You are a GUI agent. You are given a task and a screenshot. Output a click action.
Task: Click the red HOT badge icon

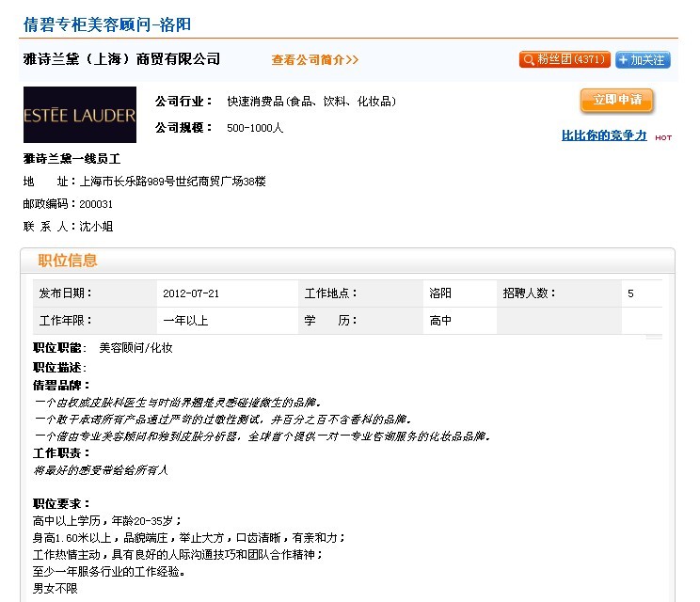pos(663,137)
